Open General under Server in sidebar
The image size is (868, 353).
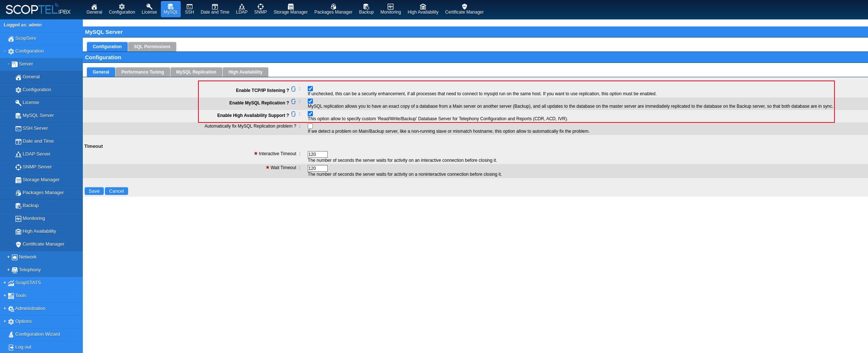click(41, 77)
